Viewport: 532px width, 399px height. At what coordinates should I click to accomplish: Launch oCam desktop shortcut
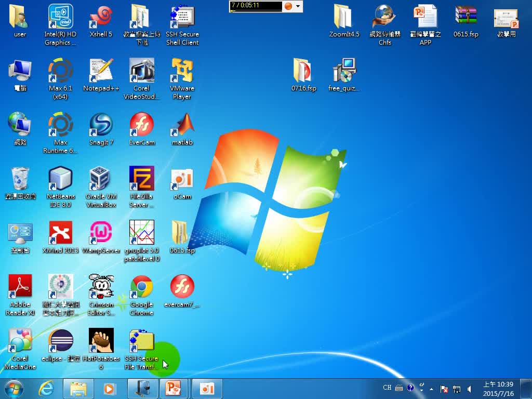[182, 183]
